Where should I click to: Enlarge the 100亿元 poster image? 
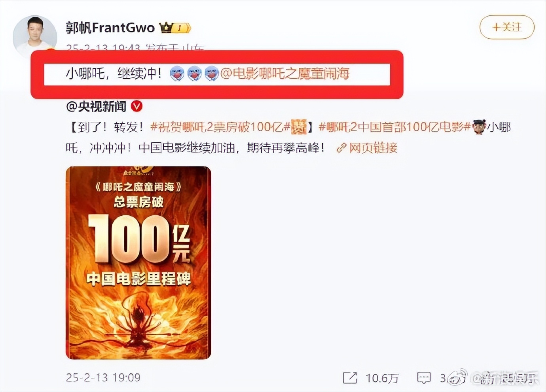[138, 263]
